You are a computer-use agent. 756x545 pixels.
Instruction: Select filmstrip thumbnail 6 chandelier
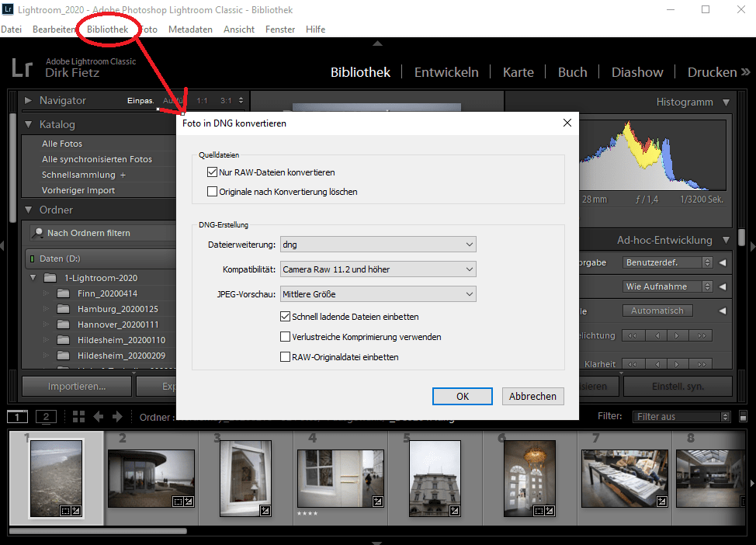pos(529,478)
